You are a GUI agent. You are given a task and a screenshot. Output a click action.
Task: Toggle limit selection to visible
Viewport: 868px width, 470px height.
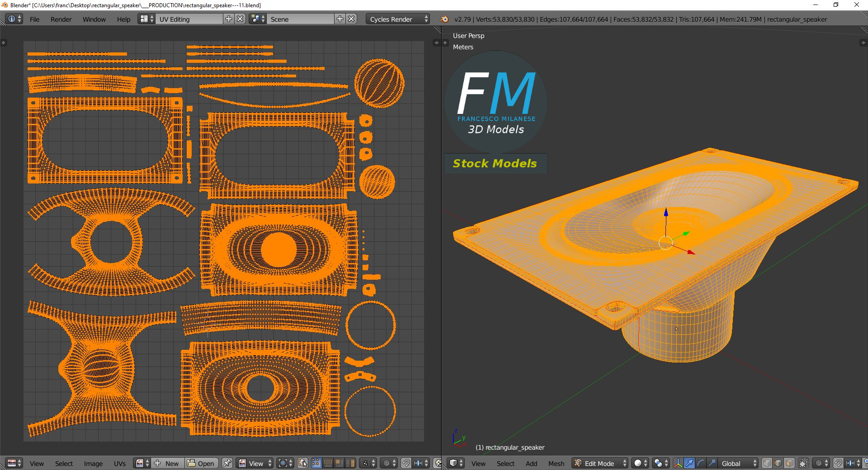tap(803, 463)
